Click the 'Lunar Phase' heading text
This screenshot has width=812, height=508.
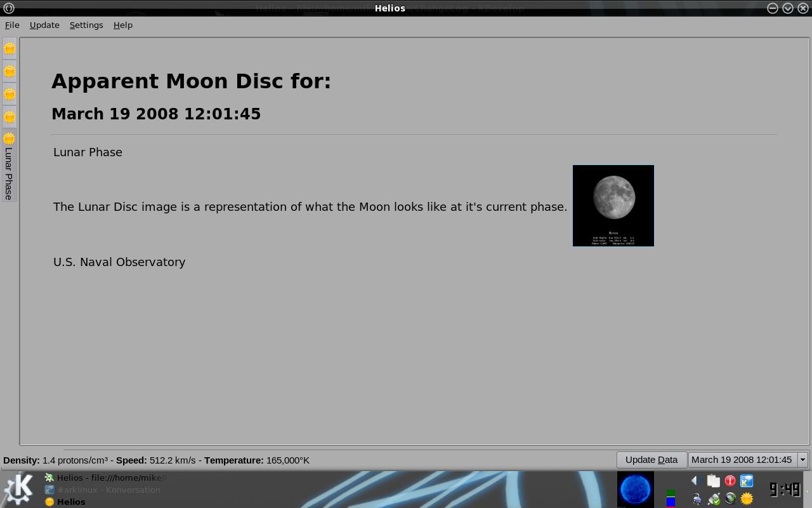[x=88, y=152]
